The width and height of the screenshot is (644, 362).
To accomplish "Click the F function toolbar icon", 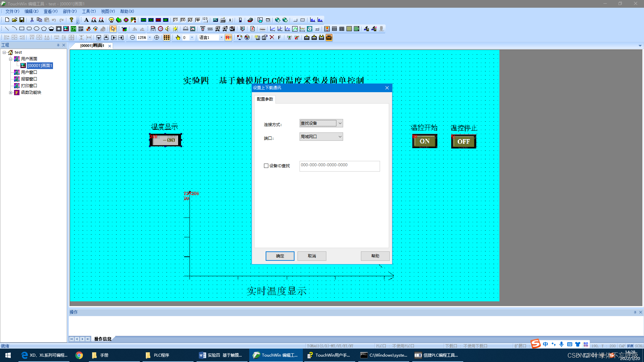I will 279,38.
